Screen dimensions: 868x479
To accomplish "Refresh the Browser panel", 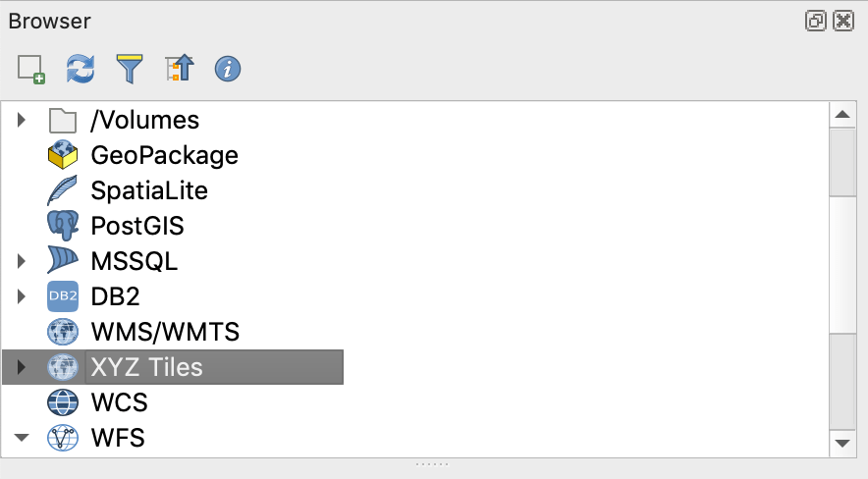I will point(81,69).
